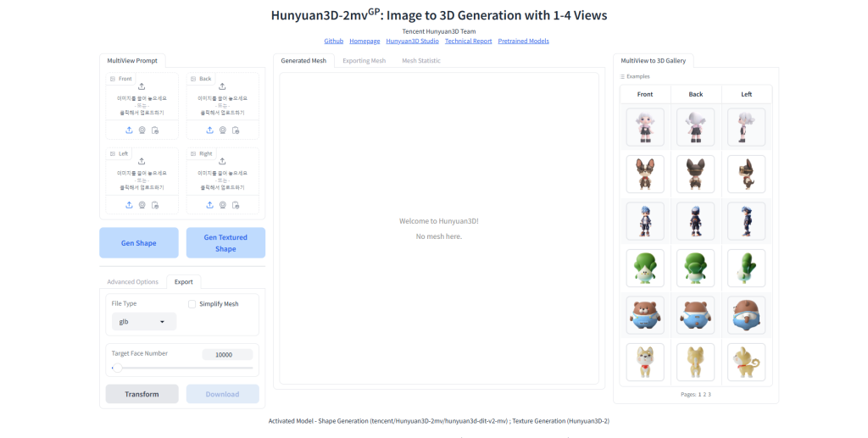Select bear in overalls Front thumbnail

[645, 315]
